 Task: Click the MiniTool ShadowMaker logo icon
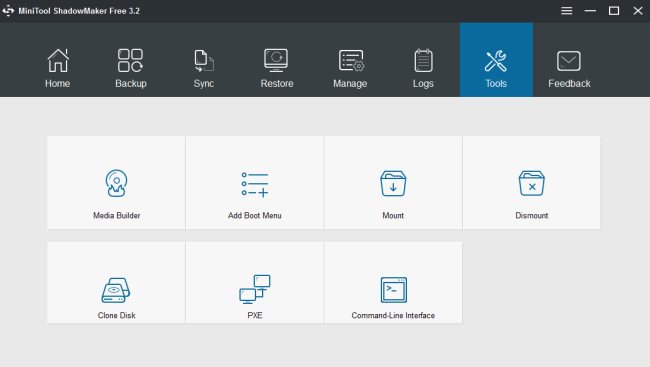click(8, 11)
